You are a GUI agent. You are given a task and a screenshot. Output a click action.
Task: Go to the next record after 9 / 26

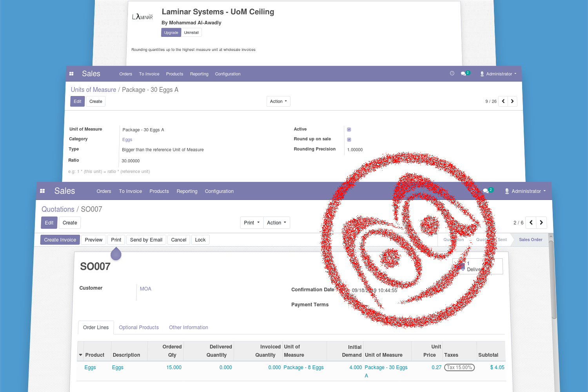click(x=512, y=101)
